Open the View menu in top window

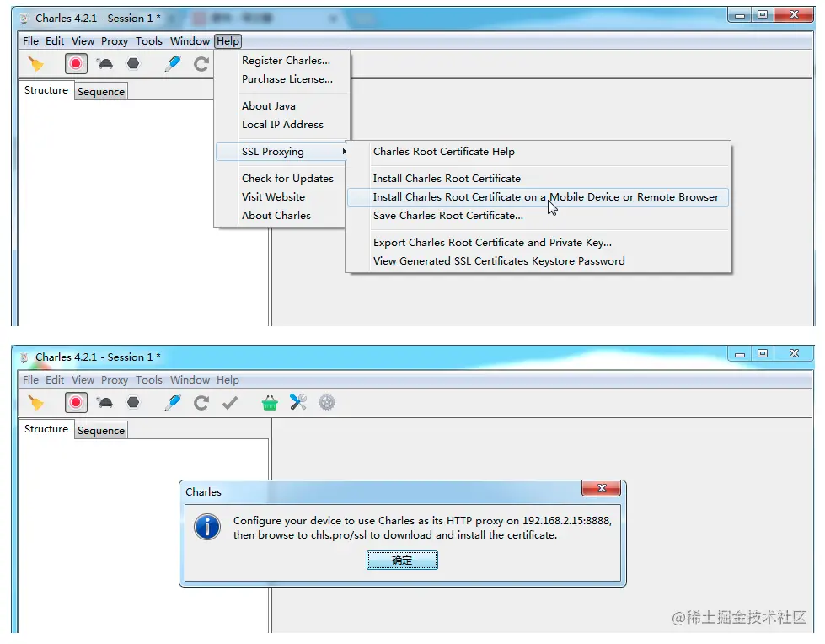83,41
